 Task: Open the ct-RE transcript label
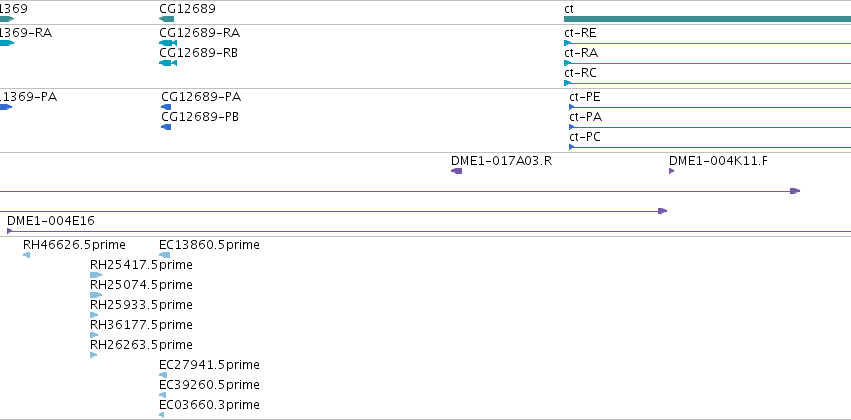pyautogui.click(x=580, y=33)
